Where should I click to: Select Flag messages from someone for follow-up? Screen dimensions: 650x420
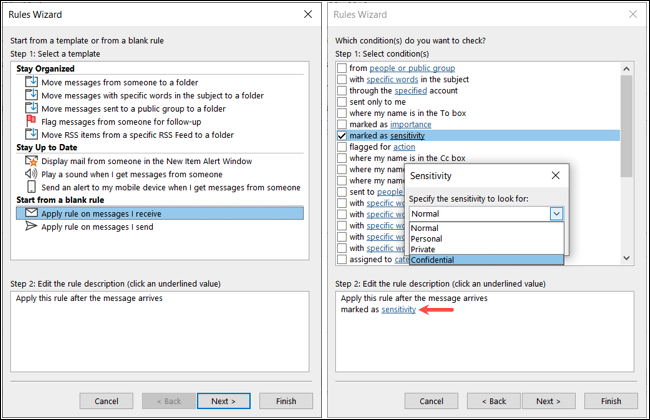pyautogui.click(x=121, y=122)
